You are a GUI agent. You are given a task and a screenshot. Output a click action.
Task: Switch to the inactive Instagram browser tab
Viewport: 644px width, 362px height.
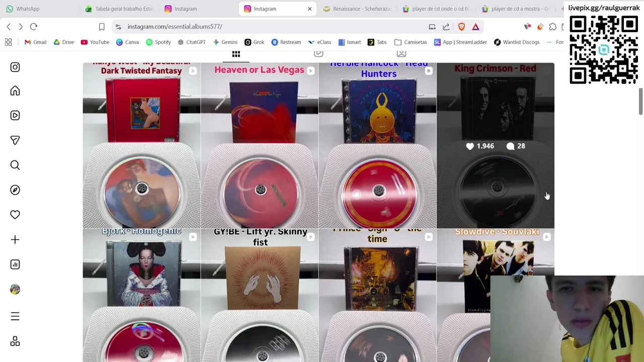[x=199, y=9]
